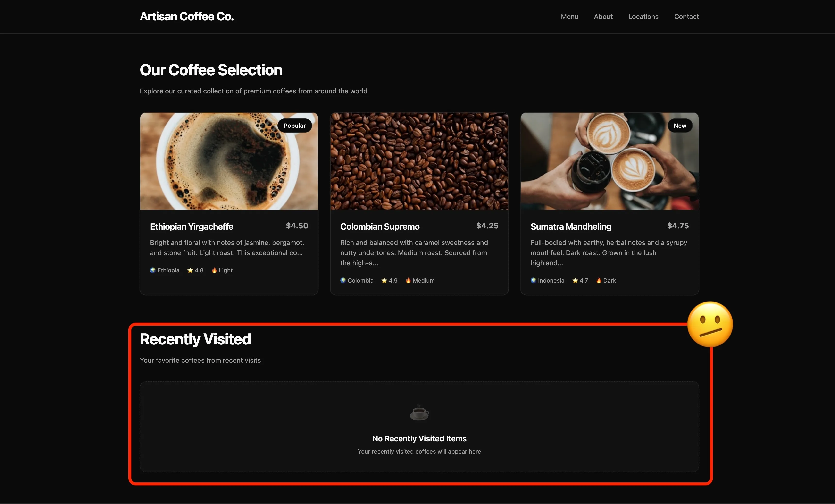Click the star icon showing 4.7 rating
Viewport: 835px width, 504px height.
point(575,280)
